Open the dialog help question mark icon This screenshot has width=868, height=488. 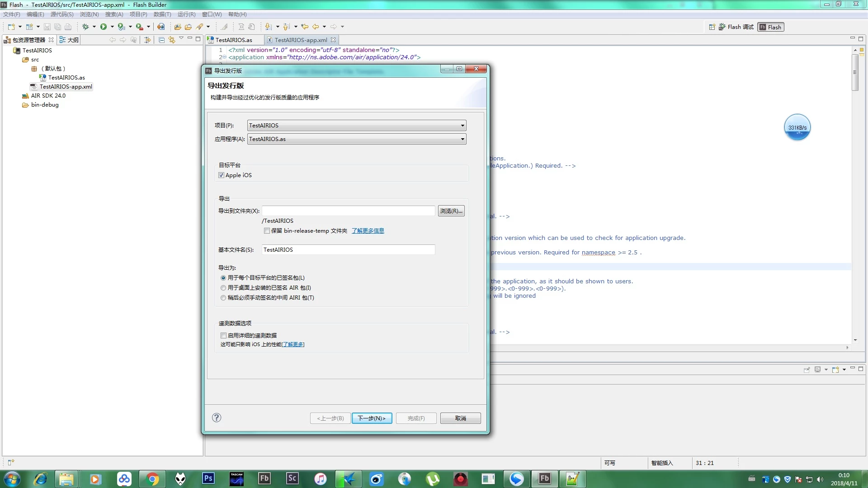tap(217, 418)
